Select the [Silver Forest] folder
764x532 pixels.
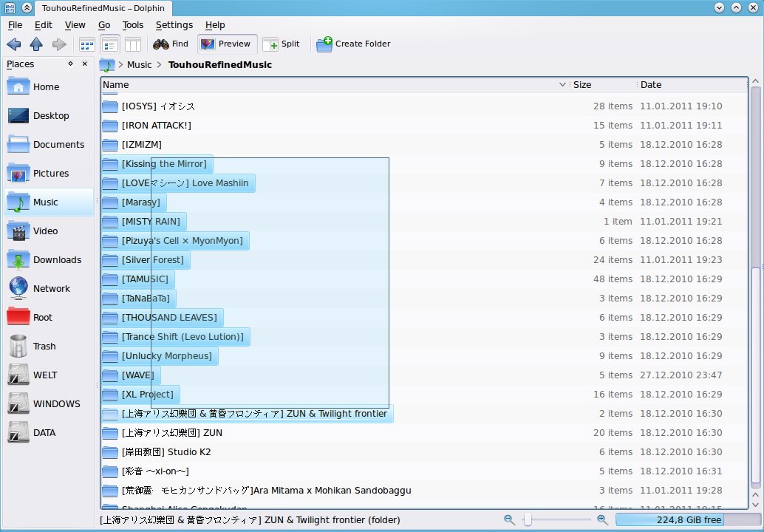point(146,260)
